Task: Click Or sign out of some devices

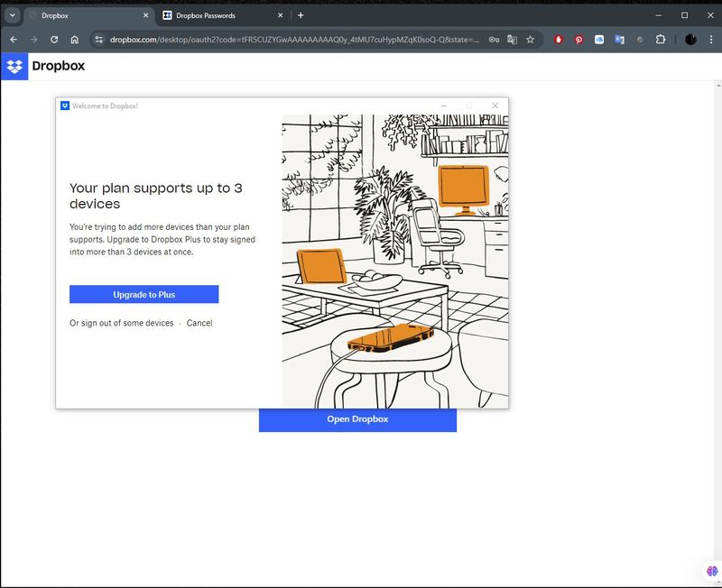Action: pyautogui.click(x=122, y=323)
